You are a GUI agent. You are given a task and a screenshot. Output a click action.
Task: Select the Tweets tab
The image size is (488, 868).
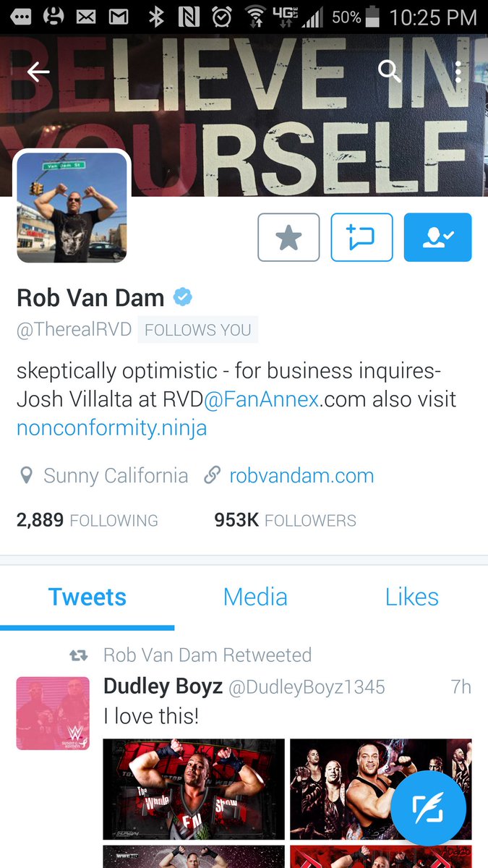(x=87, y=597)
